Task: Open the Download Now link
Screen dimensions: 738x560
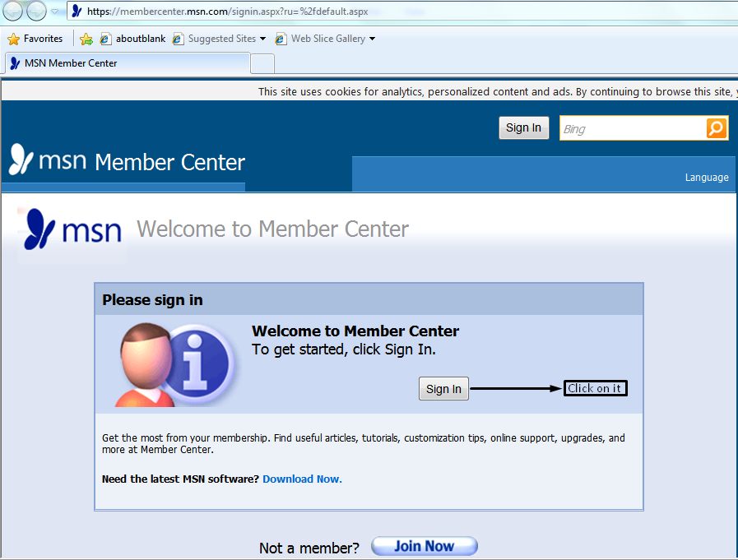Action: coord(302,479)
